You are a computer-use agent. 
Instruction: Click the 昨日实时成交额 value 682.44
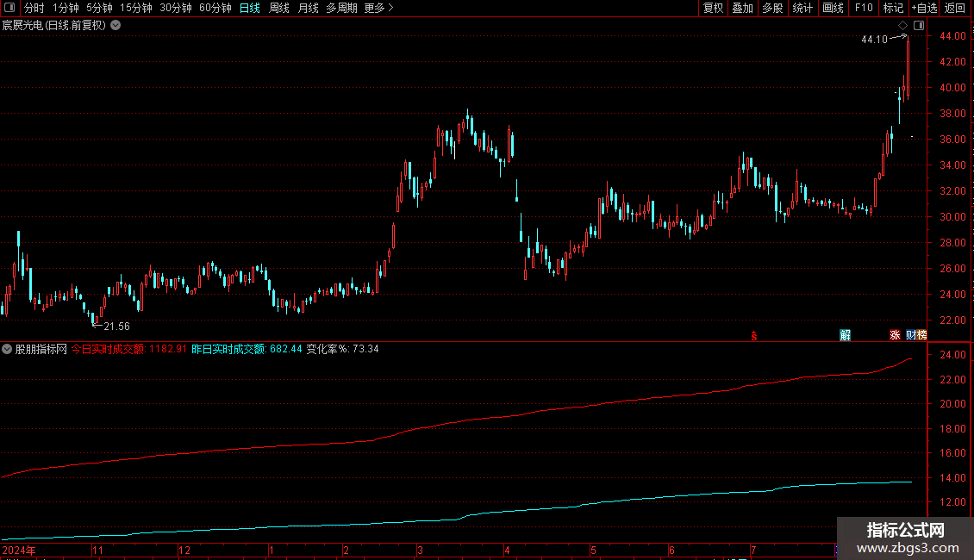286,349
